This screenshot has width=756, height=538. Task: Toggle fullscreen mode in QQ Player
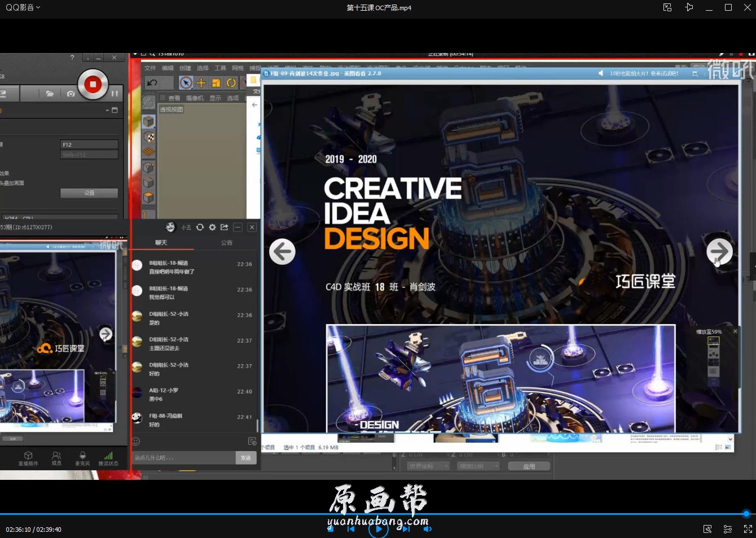(748, 529)
